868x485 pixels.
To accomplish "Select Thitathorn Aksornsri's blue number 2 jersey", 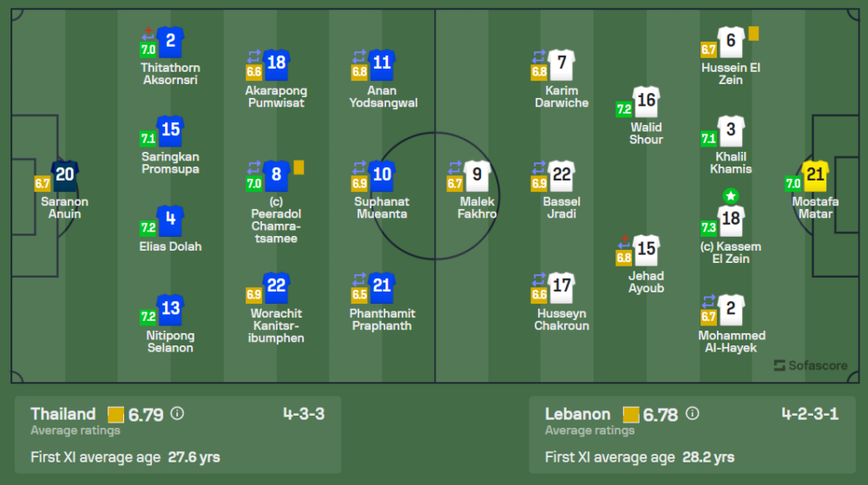I will pos(170,41).
